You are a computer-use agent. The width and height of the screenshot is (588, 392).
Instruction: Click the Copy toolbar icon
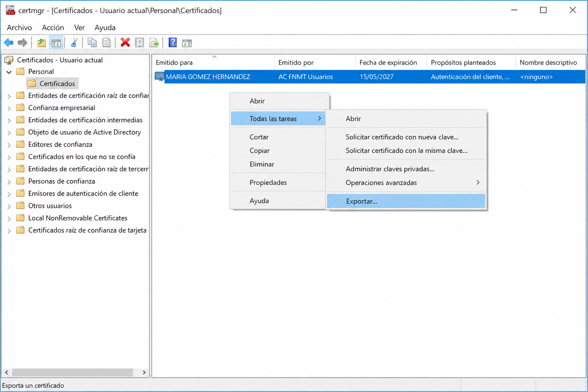click(92, 43)
